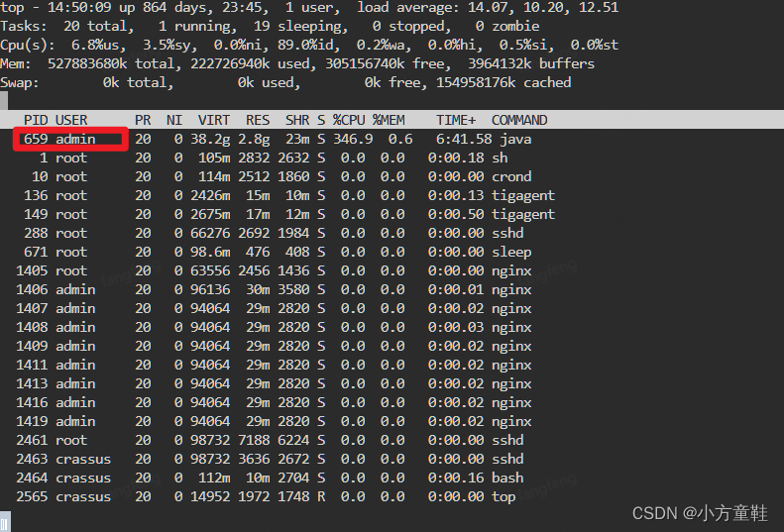
Task: Click nginx command in PID 1419 row
Action: [511, 421]
